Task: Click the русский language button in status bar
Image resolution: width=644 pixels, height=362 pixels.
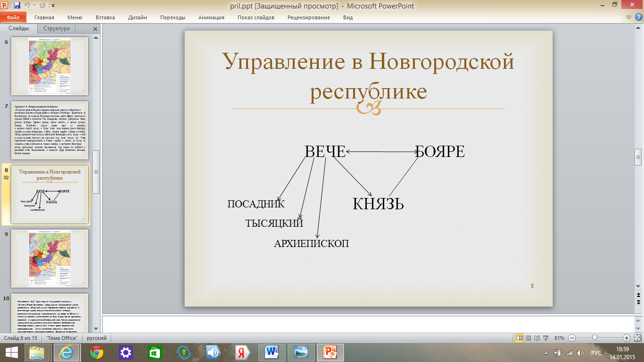Action: click(97, 338)
